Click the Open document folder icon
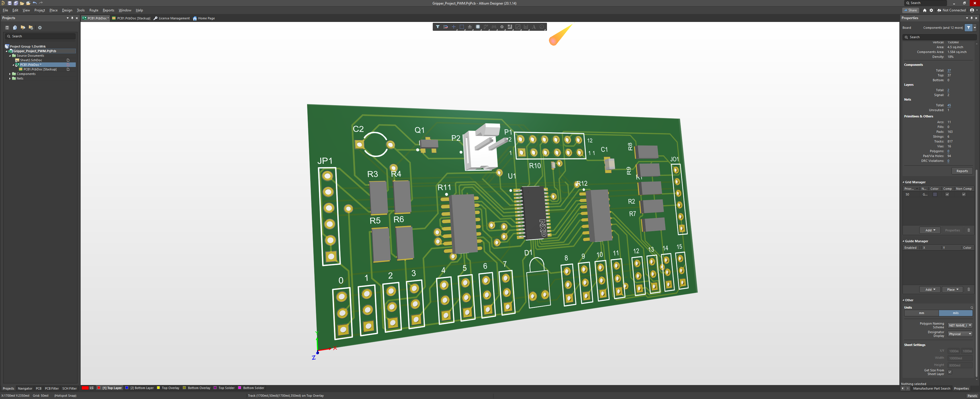Viewport: 980px width, 399px height. [22, 3]
